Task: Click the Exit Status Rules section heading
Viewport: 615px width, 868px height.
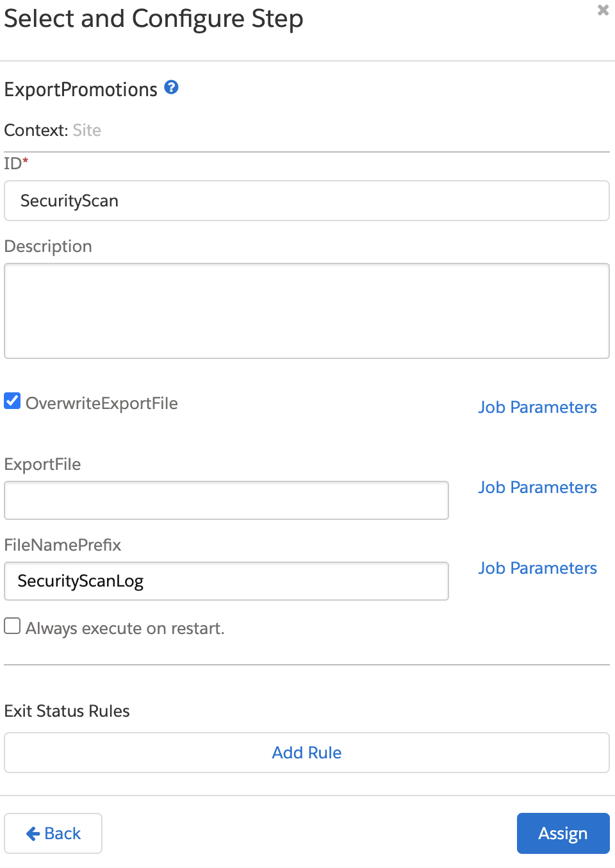Action: (67, 711)
